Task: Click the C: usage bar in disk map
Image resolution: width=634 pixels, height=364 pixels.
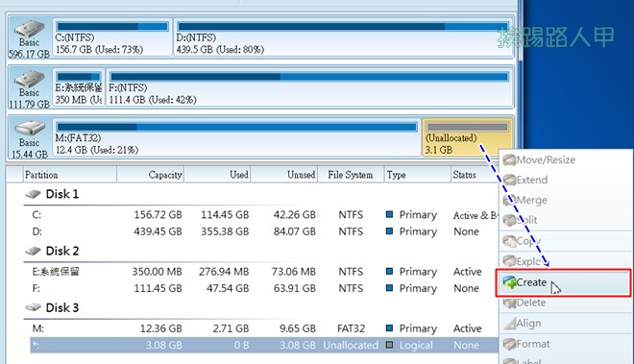Action: [112, 27]
